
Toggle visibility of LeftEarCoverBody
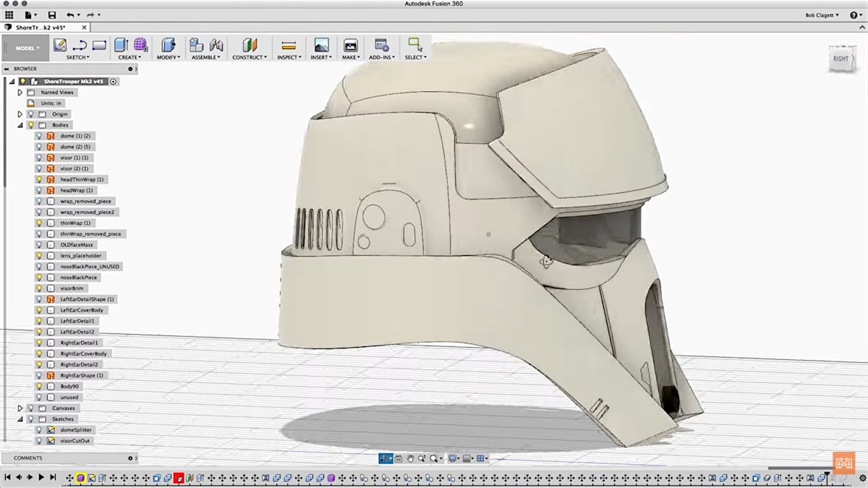[x=39, y=310]
